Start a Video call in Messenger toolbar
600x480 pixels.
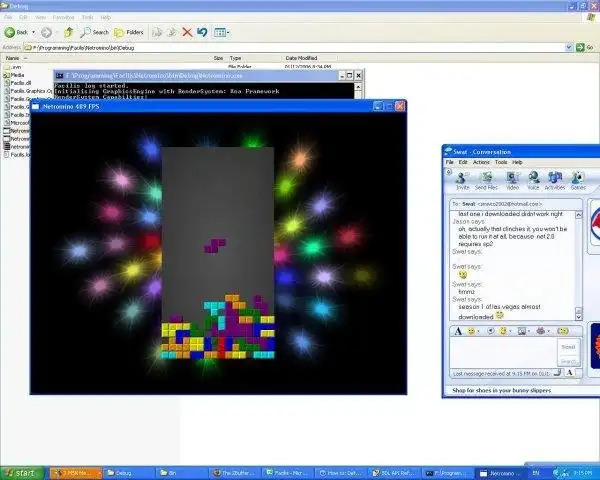click(x=512, y=181)
